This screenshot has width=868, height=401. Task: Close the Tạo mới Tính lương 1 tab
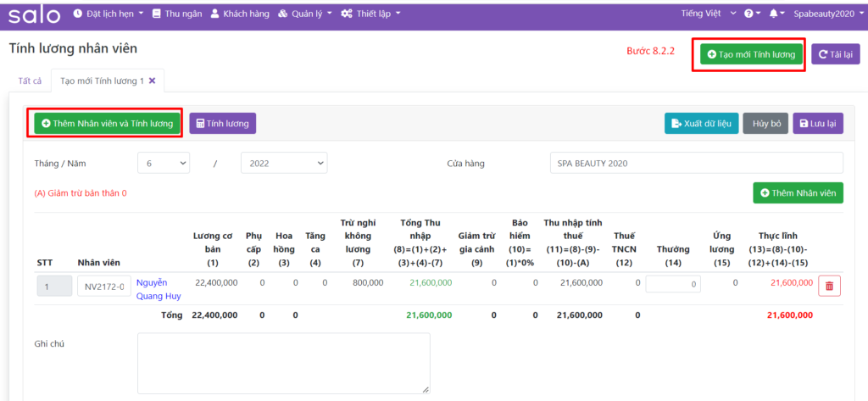tap(153, 81)
